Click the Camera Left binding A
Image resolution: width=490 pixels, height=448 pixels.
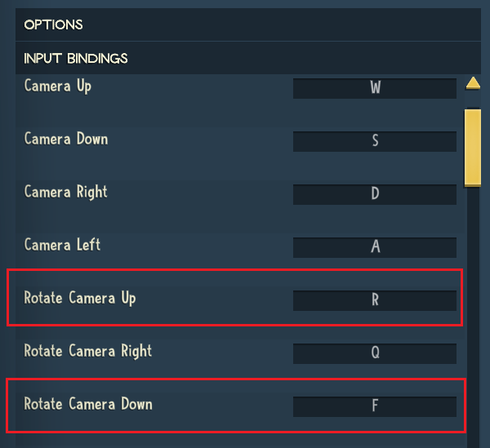(375, 247)
